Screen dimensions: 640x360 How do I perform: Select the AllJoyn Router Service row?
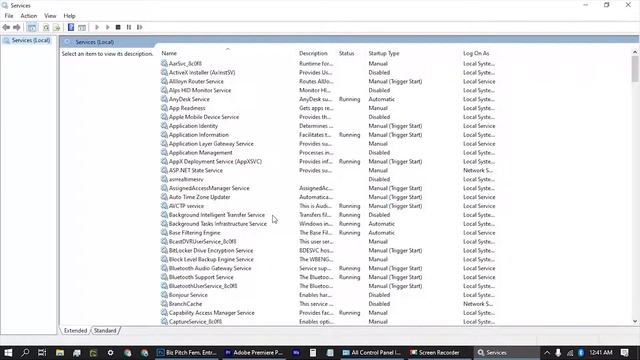327,82
